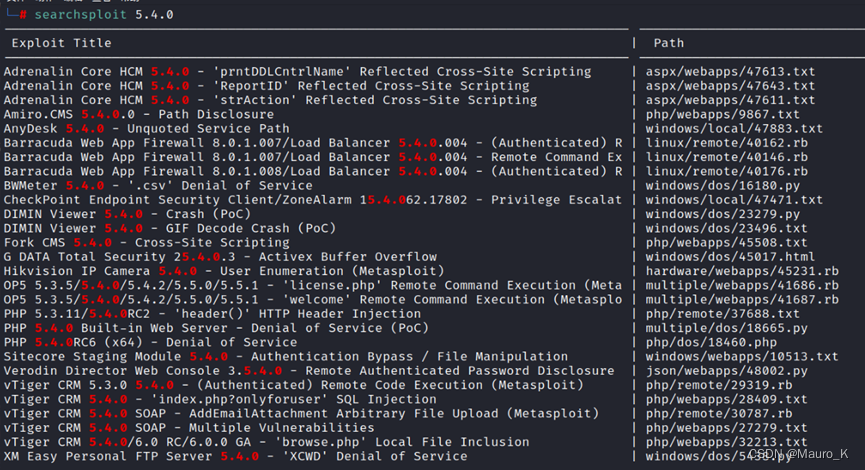Click Hikvision IP Camera User Enumeration row
865x470 pixels.
pos(224,272)
